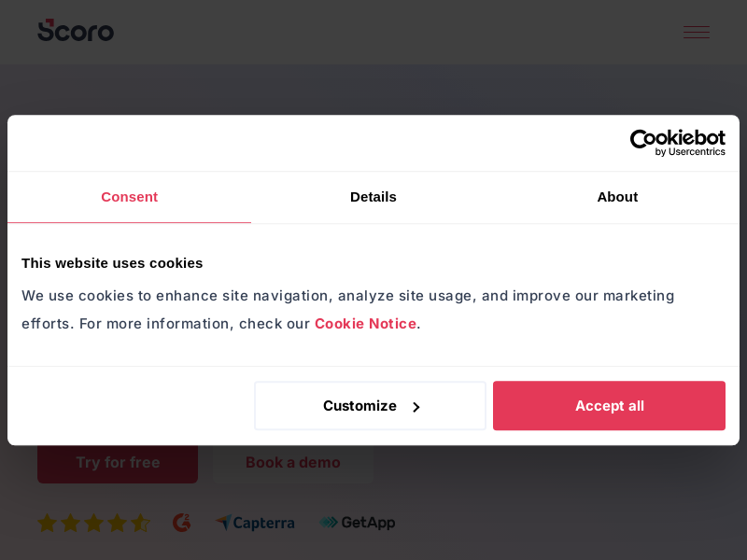747x560 pixels.
Task: Click the first gold rating star
Action: pos(48,523)
